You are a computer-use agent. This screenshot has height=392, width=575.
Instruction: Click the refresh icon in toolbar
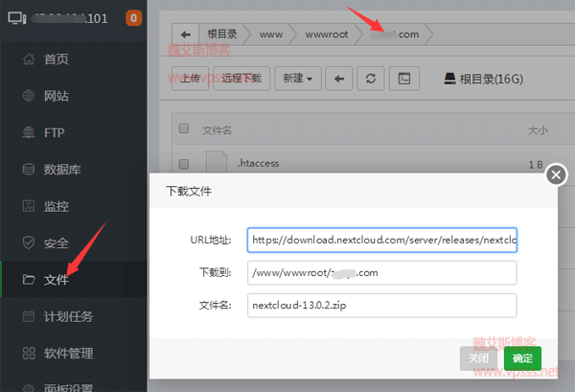(371, 79)
